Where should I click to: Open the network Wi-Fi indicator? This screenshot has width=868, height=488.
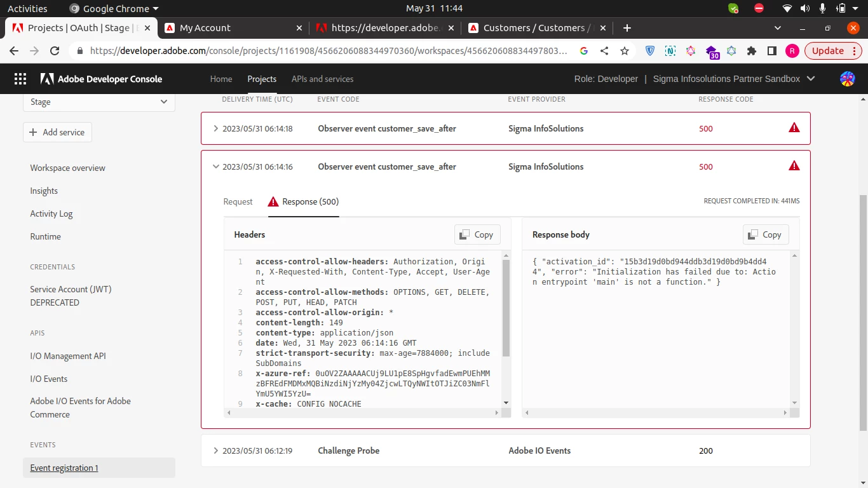pyautogui.click(x=787, y=8)
